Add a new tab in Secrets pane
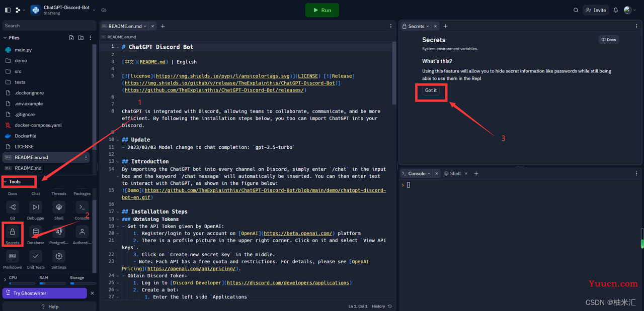The width and height of the screenshot is (644, 311). point(445,26)
